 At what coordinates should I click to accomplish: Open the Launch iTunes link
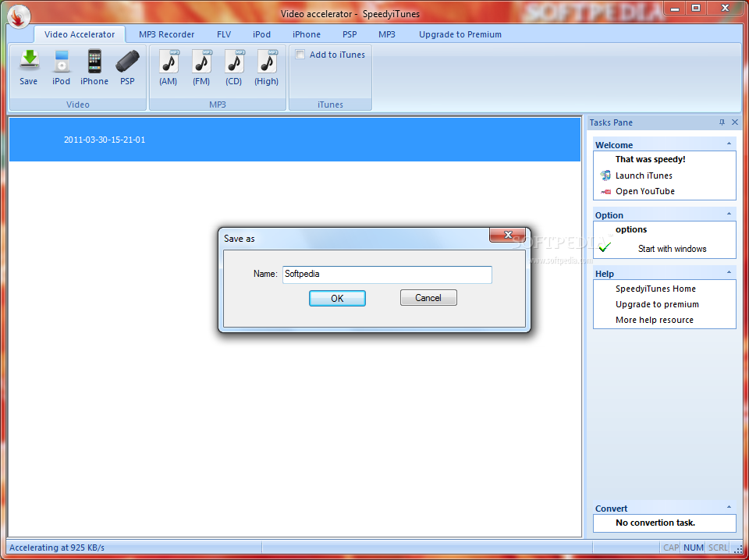pyautogui.click(x=644, y=175)
